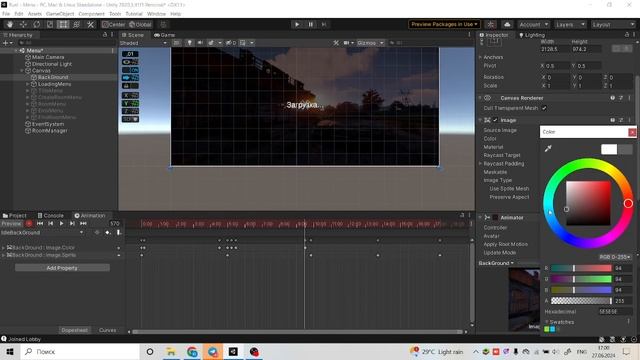Click the Pause button in the top toolbar
The image size is (640, 360).
(311, 24)
